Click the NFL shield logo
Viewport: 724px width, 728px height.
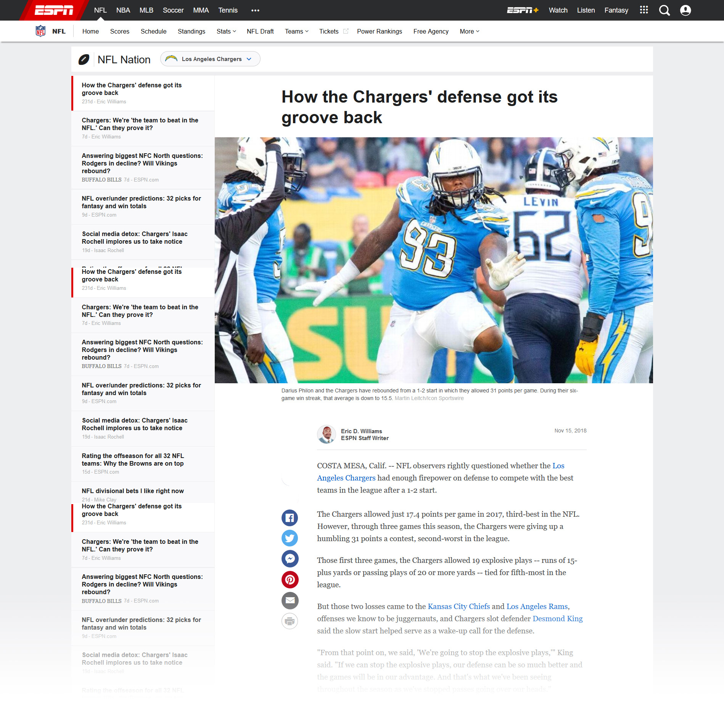(40, 31)
